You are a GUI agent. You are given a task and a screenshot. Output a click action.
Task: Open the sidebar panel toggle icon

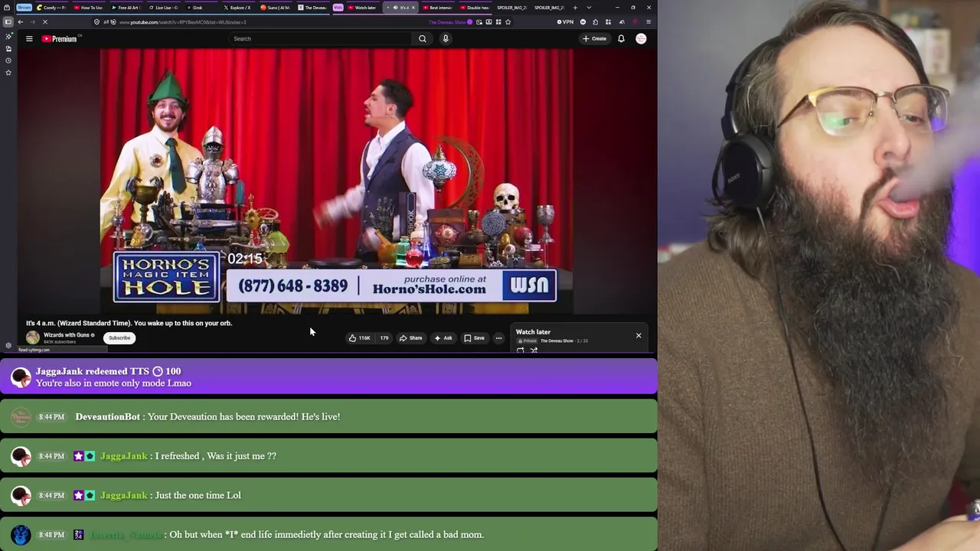[x=8, y=21]
